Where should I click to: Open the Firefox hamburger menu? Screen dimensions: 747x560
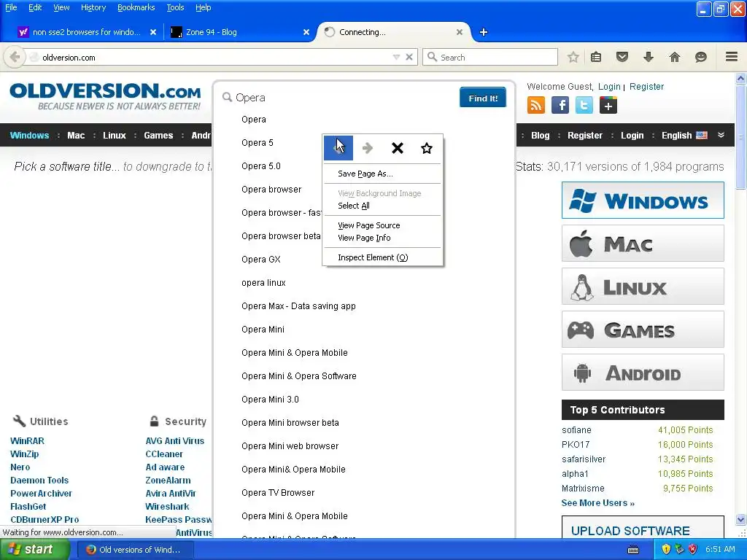(732, 57)
